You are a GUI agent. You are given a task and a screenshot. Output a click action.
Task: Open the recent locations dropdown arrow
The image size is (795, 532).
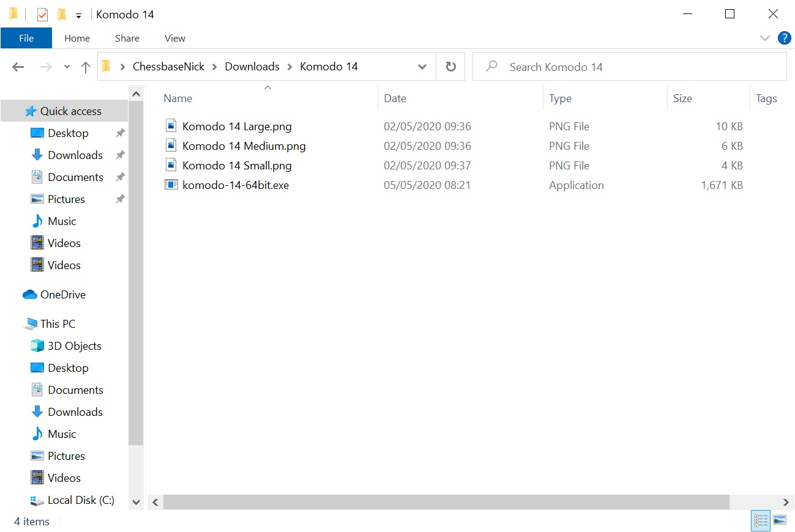(67, 67)
